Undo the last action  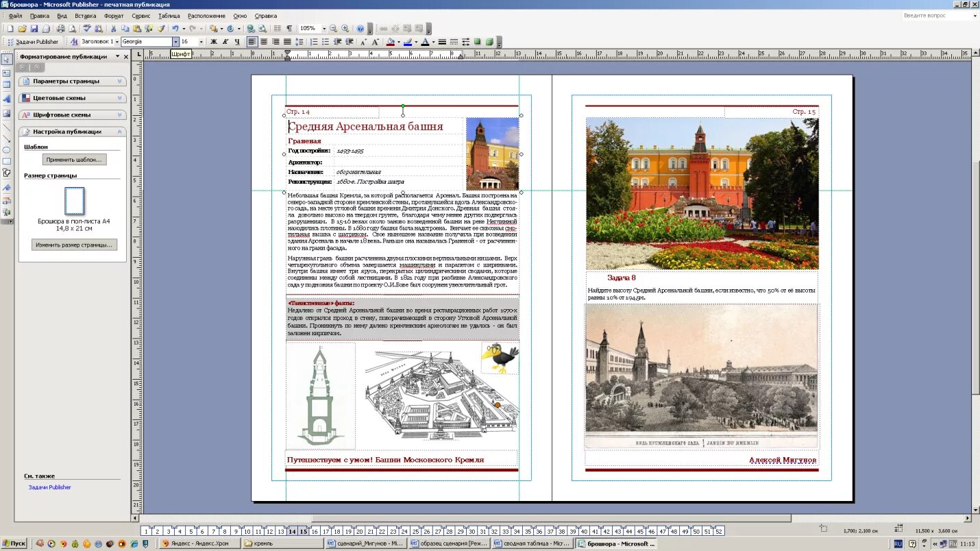175,29
